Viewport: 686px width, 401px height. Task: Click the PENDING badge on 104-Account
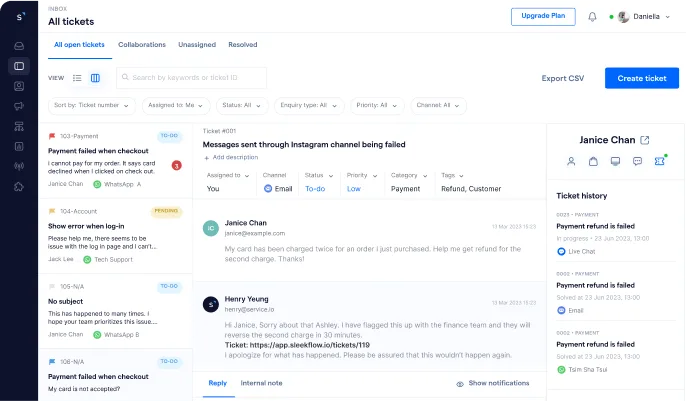[x=166, y=211]
